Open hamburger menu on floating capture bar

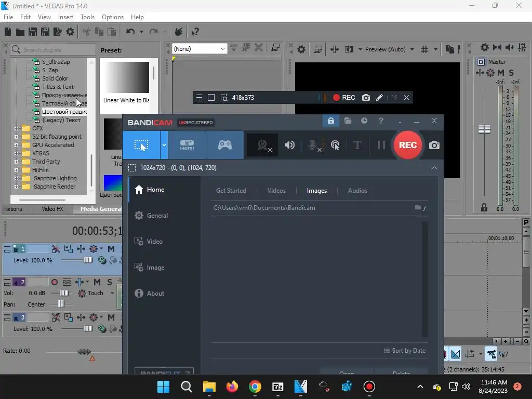pyautogui.click(x=199, y=98)
